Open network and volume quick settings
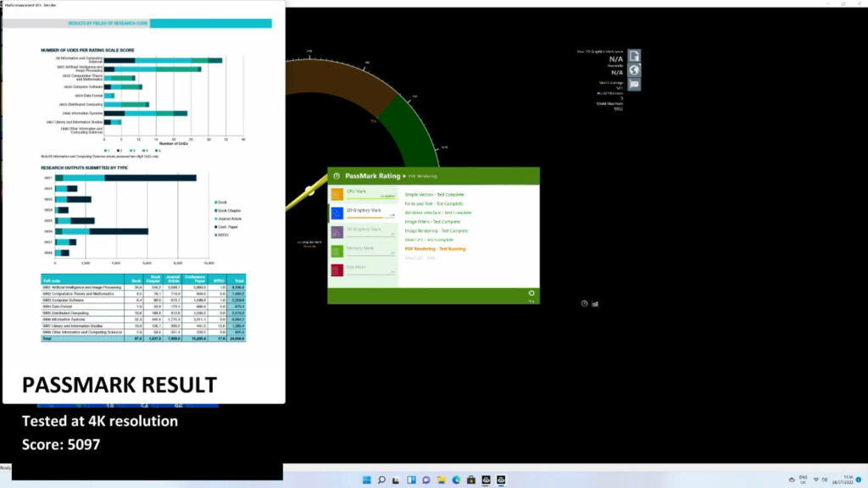868x488 pixels. pyautogui.click(x=820, y=480)
